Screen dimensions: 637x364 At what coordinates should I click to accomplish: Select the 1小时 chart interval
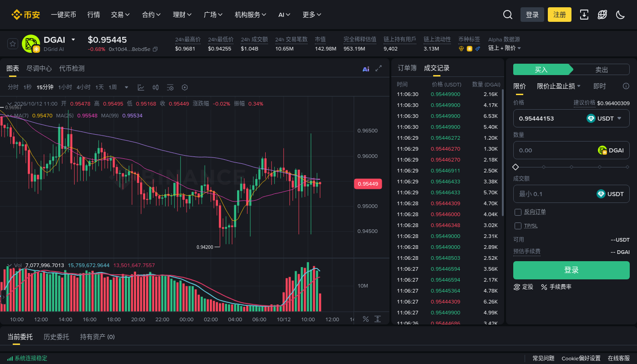coord(65,87)
